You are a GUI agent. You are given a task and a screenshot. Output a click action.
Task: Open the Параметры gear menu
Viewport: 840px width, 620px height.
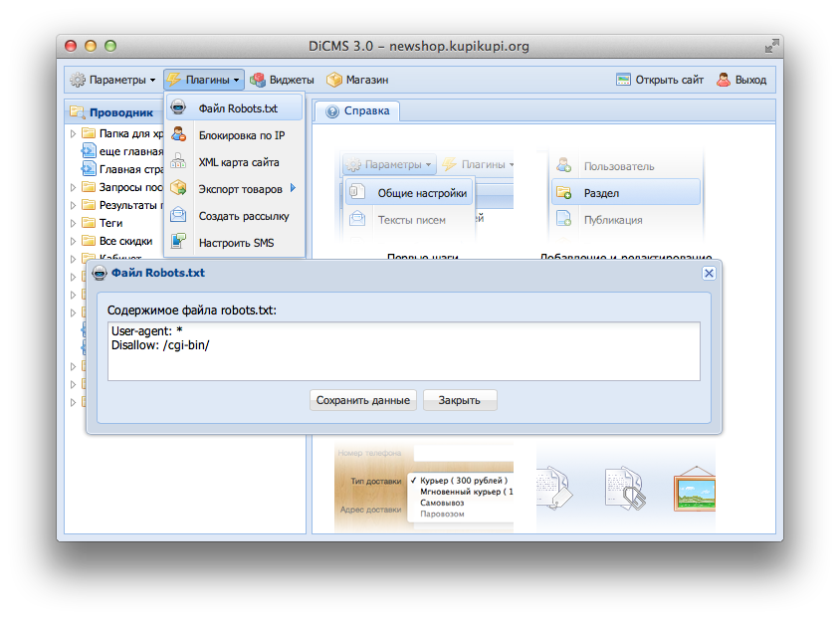[x=112, y=80]
